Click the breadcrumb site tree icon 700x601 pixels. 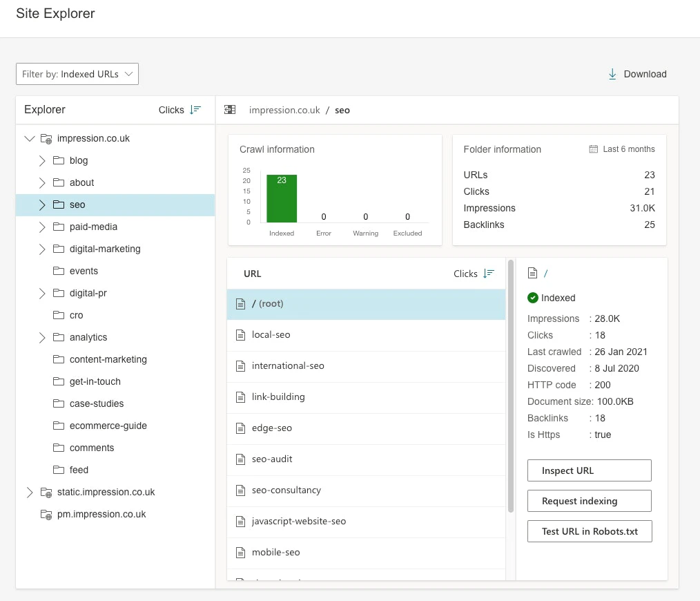[230, 110]
